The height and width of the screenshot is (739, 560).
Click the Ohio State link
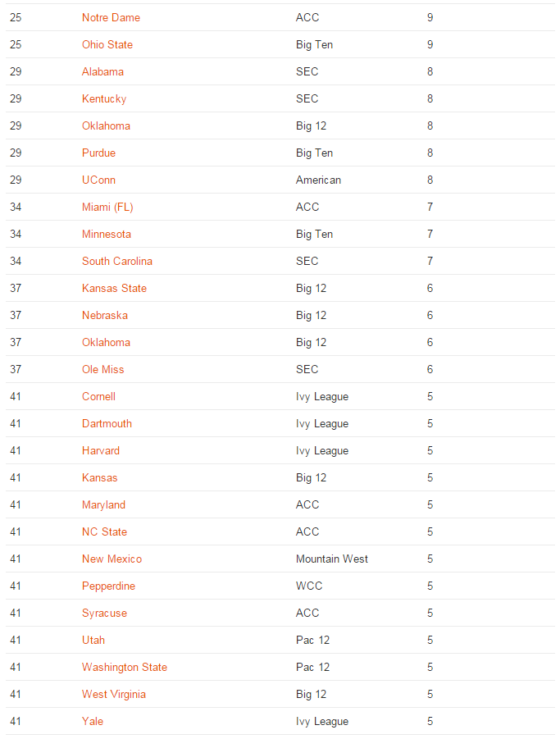pos(107,44)
